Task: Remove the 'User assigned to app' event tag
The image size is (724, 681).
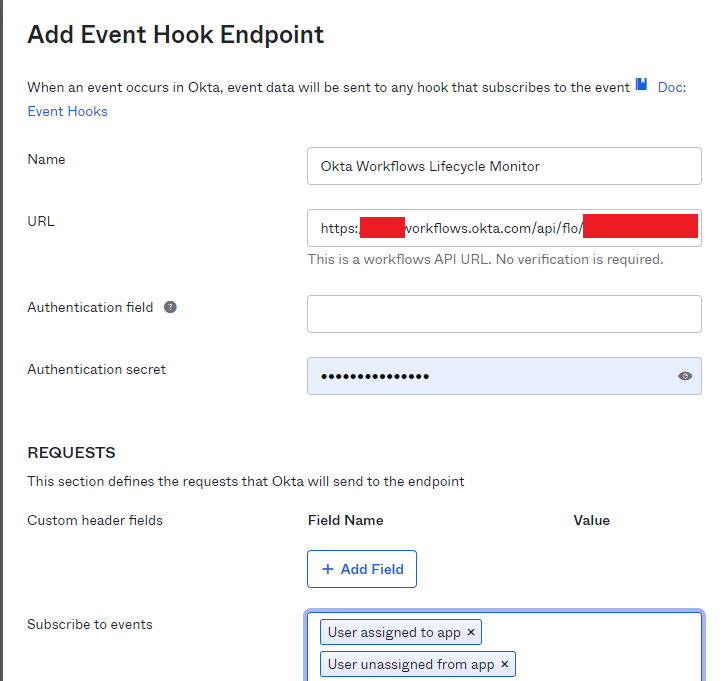Action: tap(471, 632)
